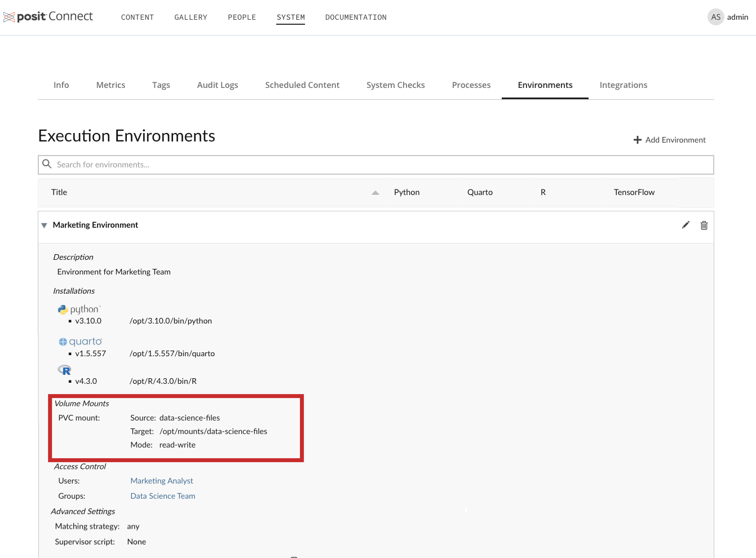Click the Supervisor script value None
756x558 pixels.
pos(136,542)
